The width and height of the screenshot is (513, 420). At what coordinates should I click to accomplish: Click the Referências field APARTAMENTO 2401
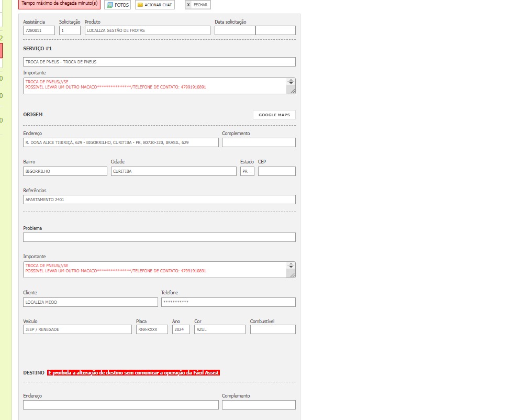point(159,200)
